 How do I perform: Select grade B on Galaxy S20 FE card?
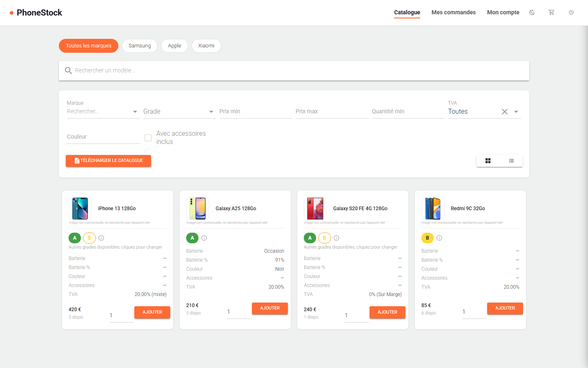tap(325, 238)
